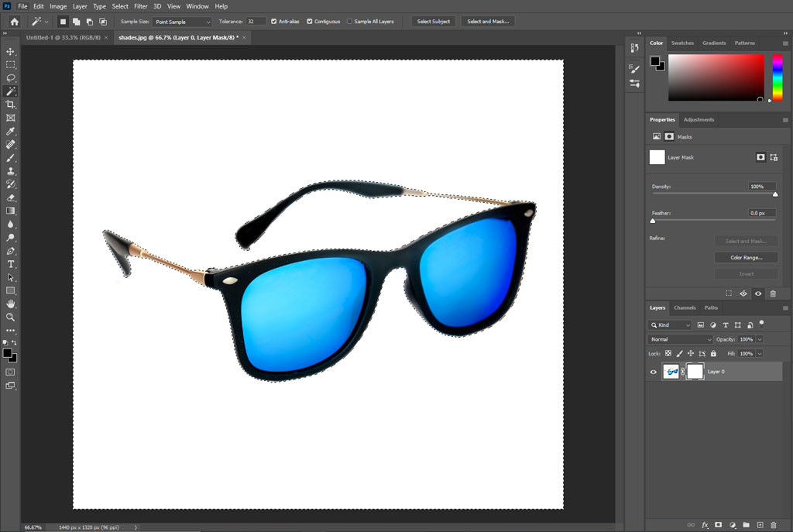This screenshot has width=793, height=532.
Task: Open the Normal blend mode dropdown
Action: click(680, 339)
